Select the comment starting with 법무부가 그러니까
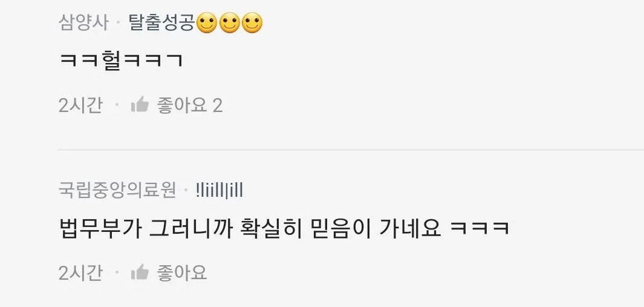This screenshot has width=644, height=307. (x=285, y=228)
